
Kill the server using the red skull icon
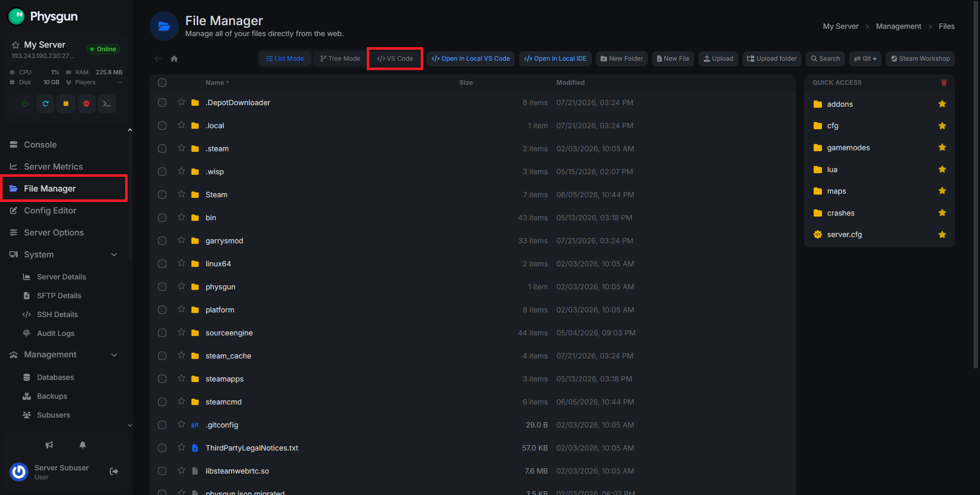pos(86,104)
